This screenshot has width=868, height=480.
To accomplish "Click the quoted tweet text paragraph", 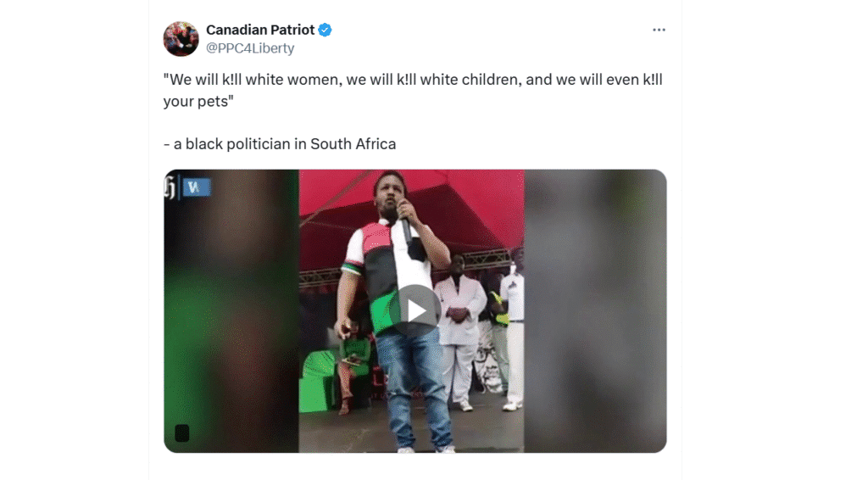I will (x=413, y=90).
